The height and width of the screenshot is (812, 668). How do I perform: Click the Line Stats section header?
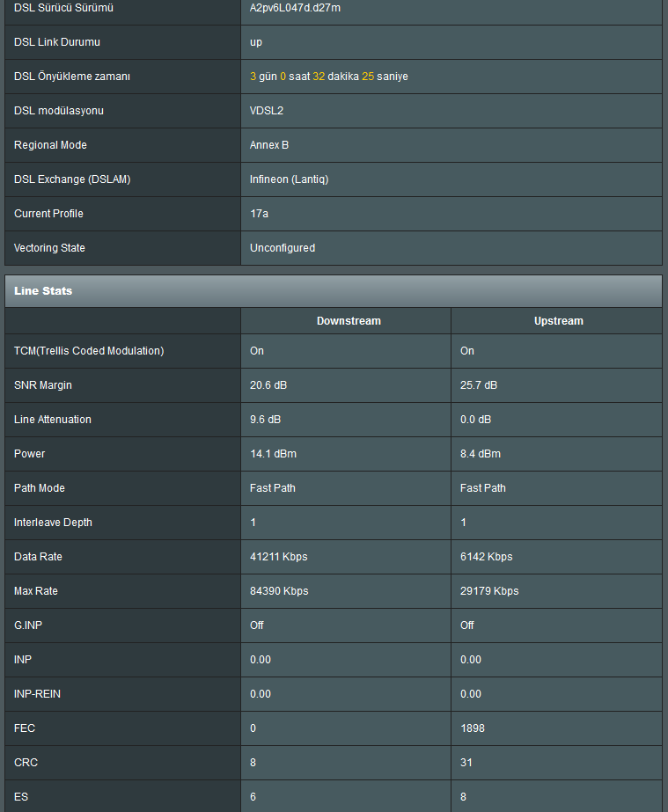pos(334,291)
